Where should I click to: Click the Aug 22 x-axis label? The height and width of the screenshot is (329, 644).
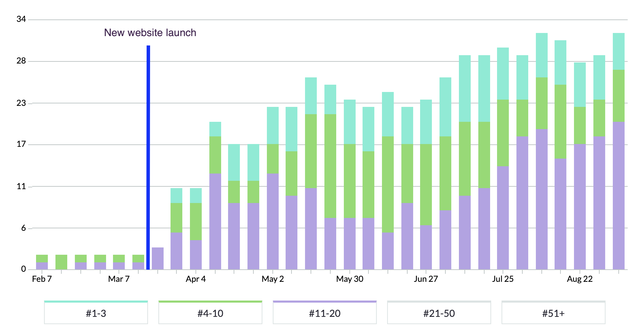[x=580, y=279]
